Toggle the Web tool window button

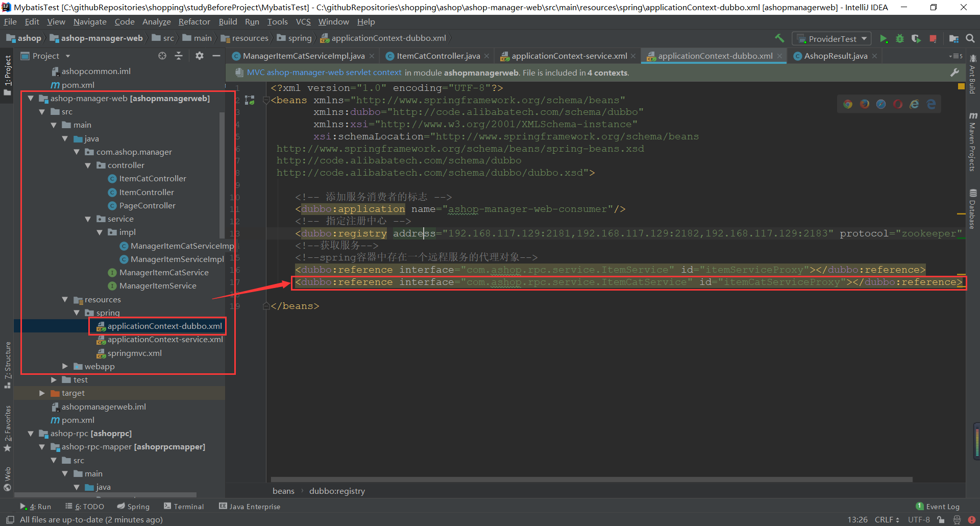(7, 479)
